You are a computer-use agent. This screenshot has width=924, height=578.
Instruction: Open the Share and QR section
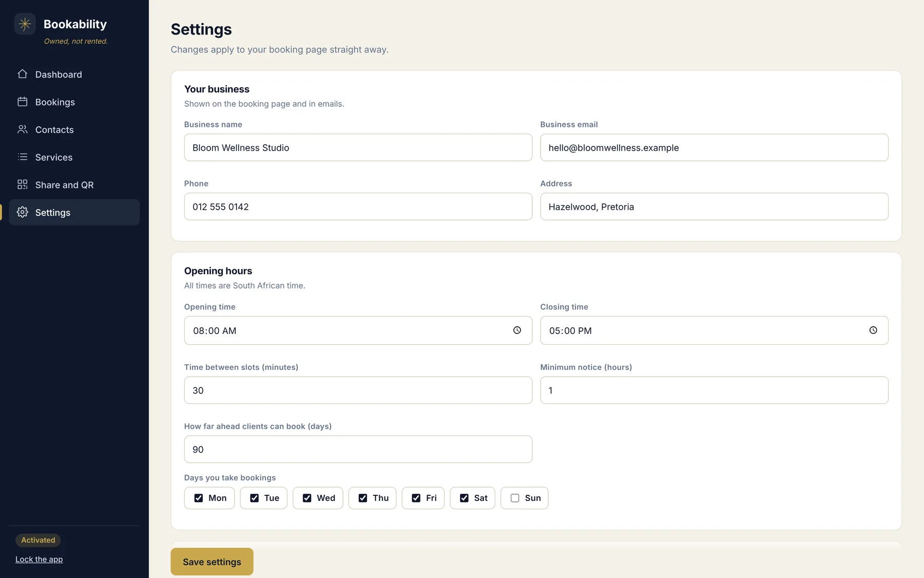[x=74, y=185]
